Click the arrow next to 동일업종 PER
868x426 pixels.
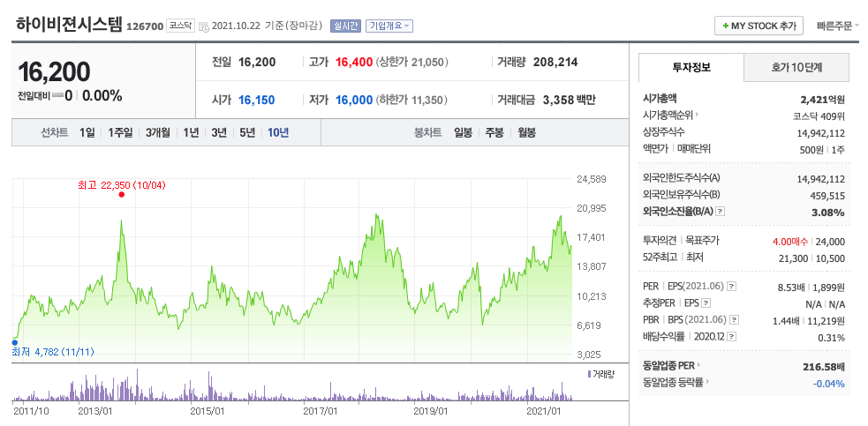tap(698, 366)
